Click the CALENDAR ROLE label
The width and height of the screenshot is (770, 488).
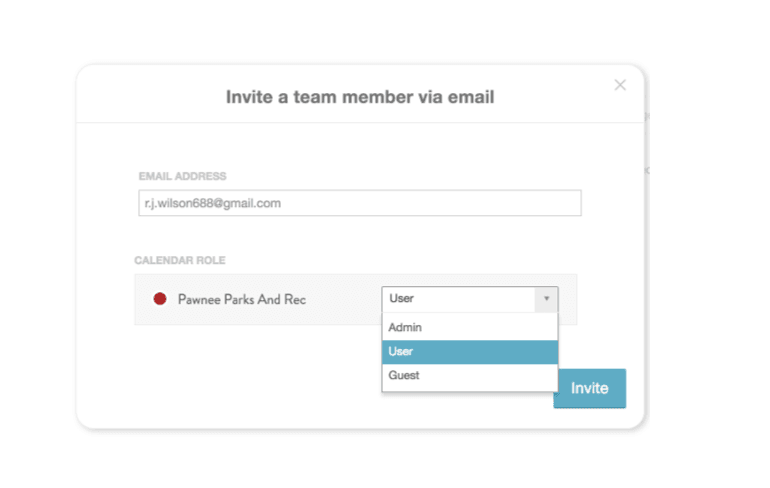pos(180,260)
